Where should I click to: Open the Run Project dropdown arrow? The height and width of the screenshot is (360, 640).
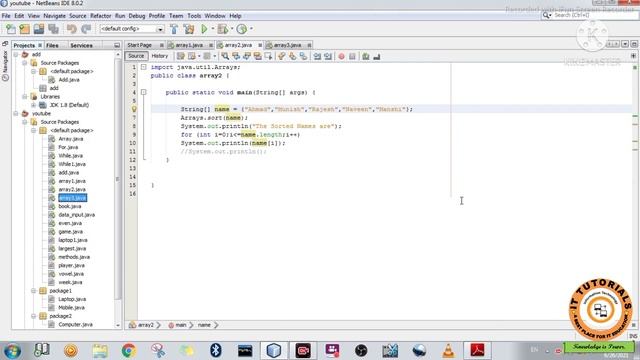[x=212, y=29]
